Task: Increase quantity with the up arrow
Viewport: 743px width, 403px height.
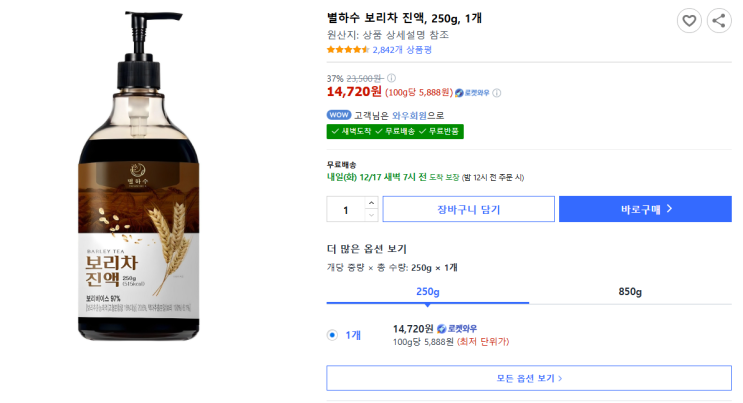Action: point(371,203)
